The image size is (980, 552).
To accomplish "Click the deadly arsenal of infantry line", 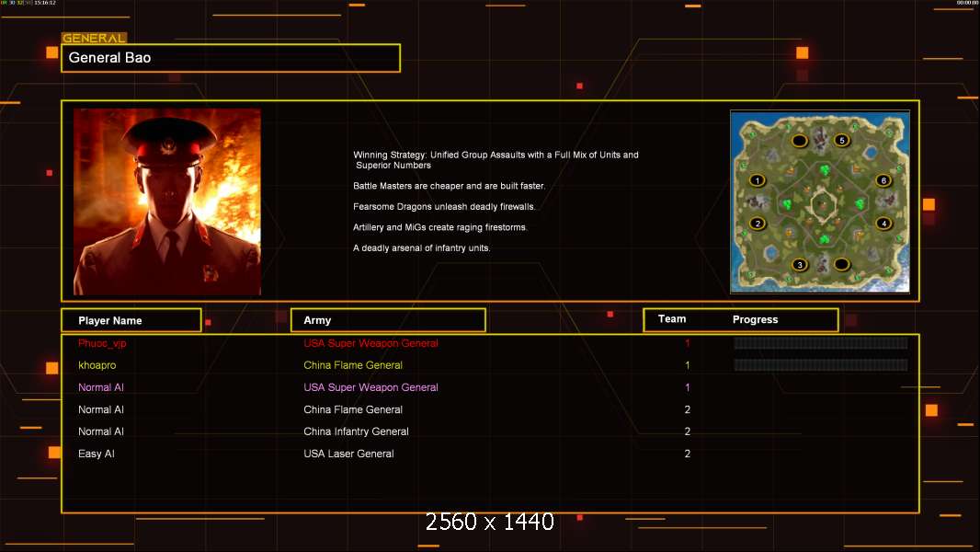I will tap(421, 247).
